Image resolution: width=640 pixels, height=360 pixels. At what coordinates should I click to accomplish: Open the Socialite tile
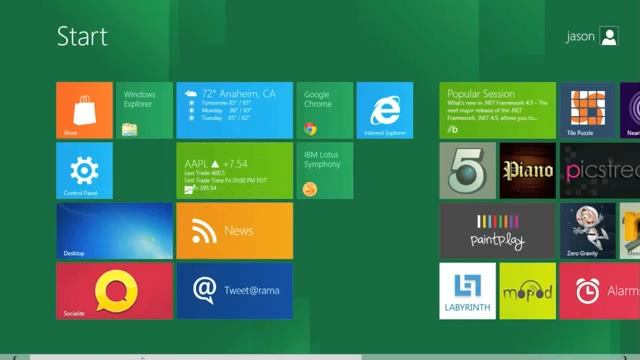(115, 291)
